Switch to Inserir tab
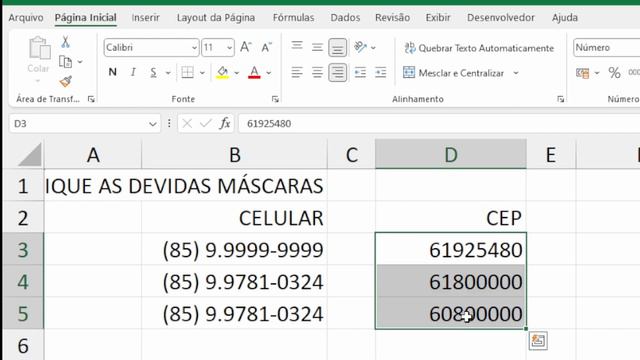 point(145,18)
